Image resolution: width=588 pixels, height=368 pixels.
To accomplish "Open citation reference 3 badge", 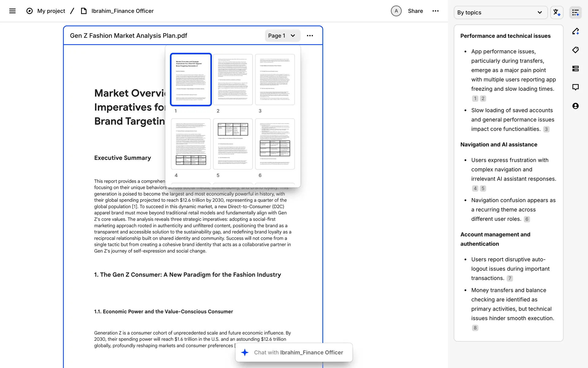I will pos(546,129).
